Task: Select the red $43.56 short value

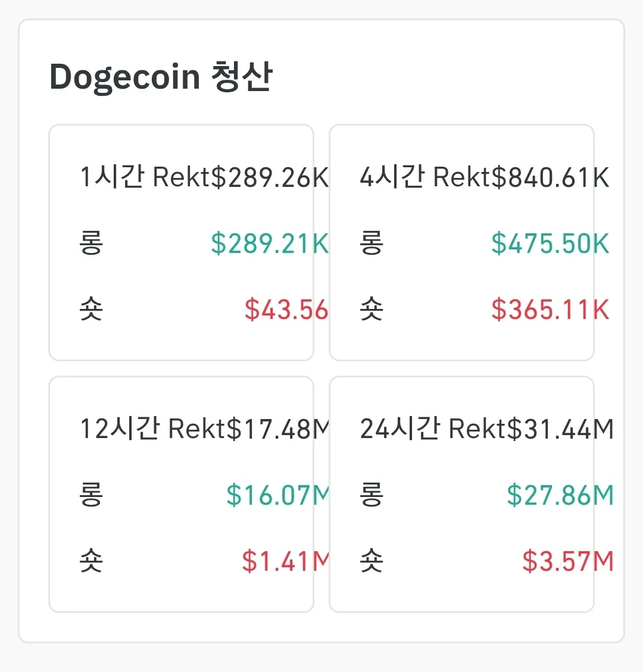Action: coord(286,310)
